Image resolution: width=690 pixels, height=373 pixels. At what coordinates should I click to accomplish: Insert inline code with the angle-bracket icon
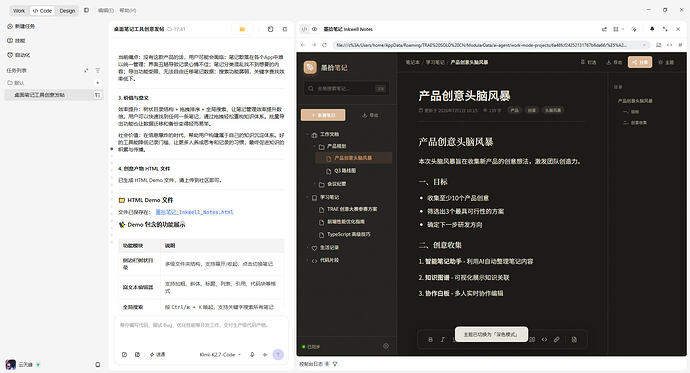[544, 340]
